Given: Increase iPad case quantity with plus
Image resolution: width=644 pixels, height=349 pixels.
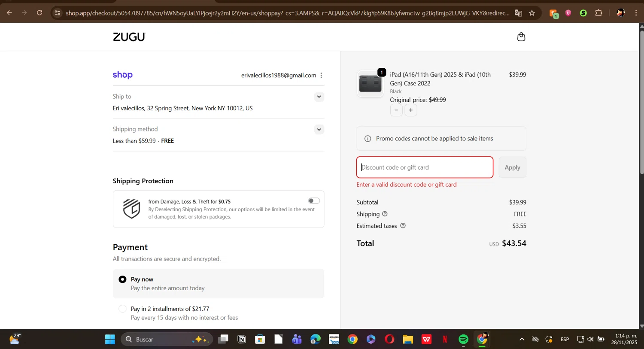Looking at the screenshot, I should click(411, 110).
